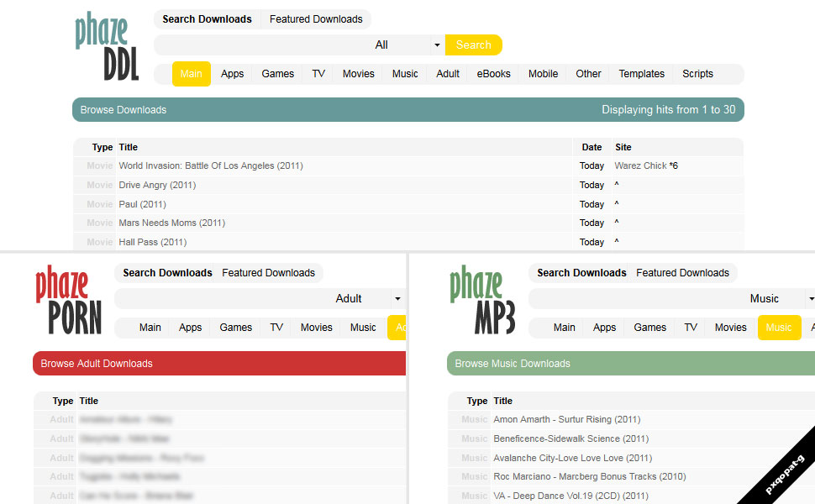Screen dimensions: 815x504
Task: Open the Music tab in phaze PORN
Action: 363,328
